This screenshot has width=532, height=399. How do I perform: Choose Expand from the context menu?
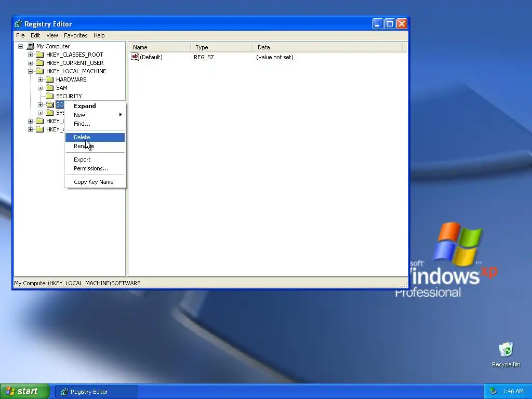95,106
